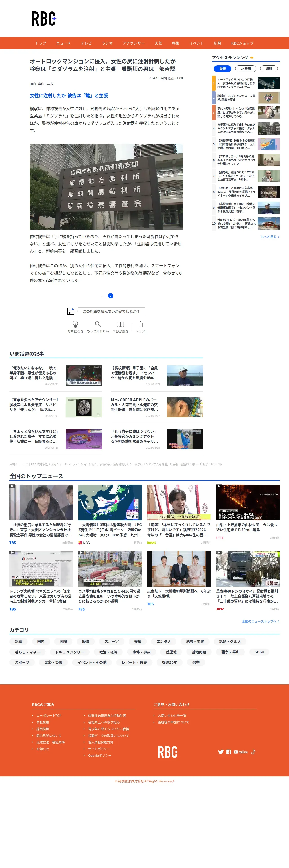
Task: Switch ranking to the 週間 tab
Action: pyautogui.click(x=269, y=69)
